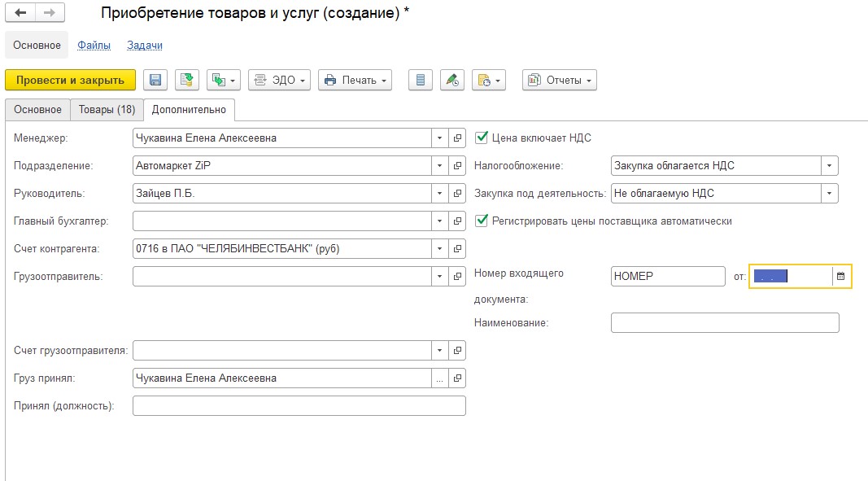Click the navigate back arrow
Screen dimensions: 868x481
tap(20, 14)
